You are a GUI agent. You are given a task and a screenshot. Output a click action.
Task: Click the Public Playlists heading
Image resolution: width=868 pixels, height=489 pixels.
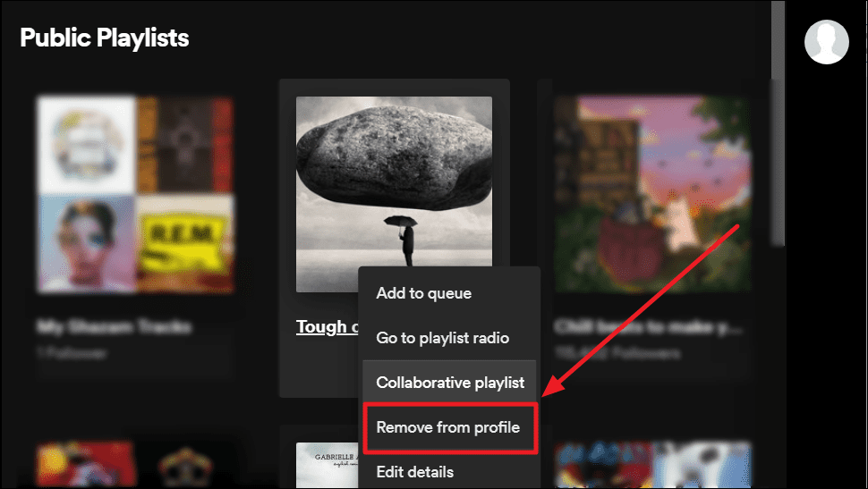coord(105,38)
